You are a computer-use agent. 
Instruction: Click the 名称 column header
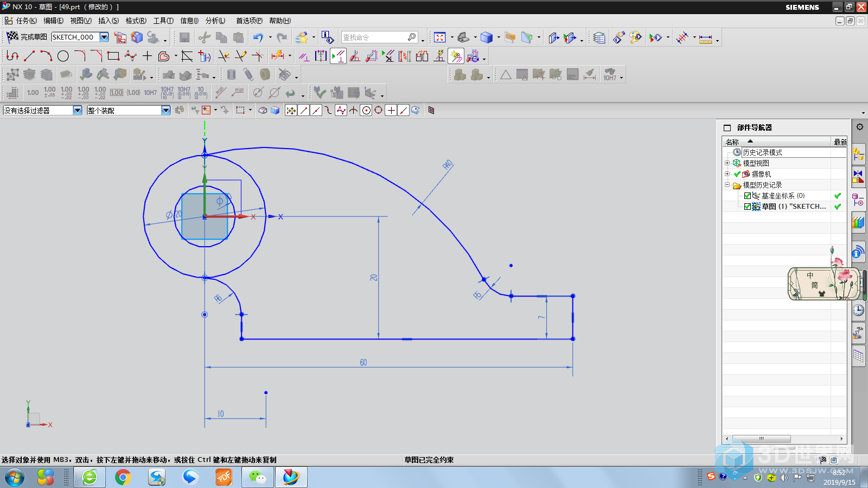[x=777, y=142]
